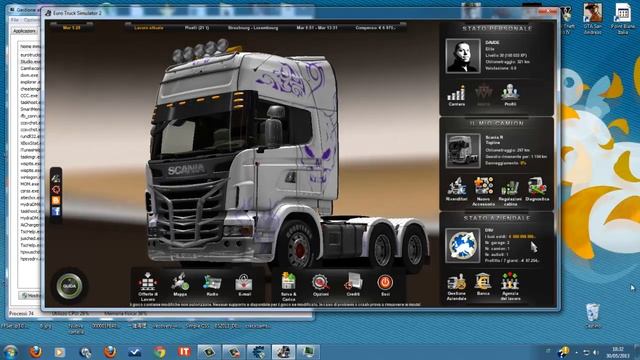Open the Radio icon
This screenshot has width=640, height=360.
pos(212,284)
